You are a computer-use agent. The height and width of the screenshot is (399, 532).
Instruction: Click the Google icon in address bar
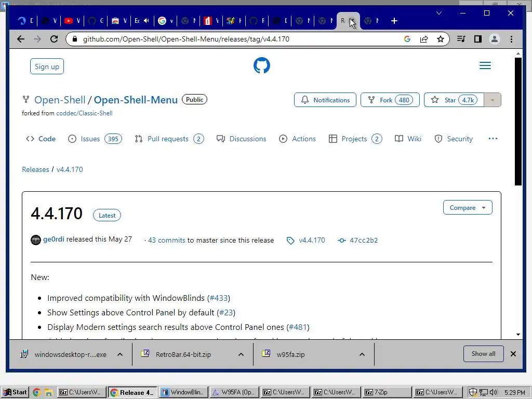[x=407, y=39]
